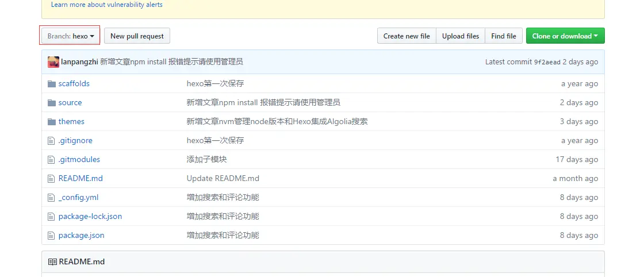
Task: Open scaffolds commit message hexo第一次保存
Action: [x=215, y=84]
